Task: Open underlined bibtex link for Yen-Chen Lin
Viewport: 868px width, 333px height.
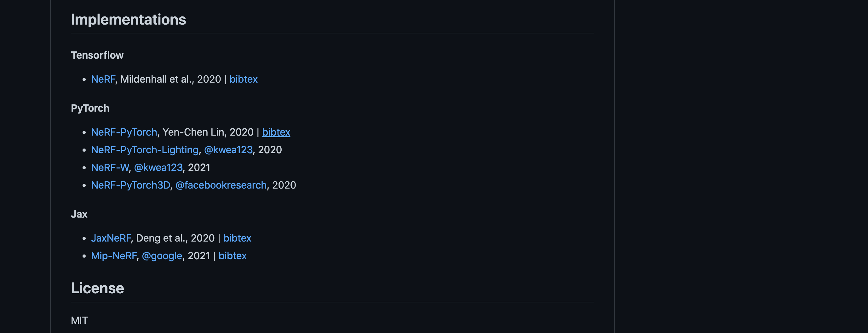Action: pos(276,132)
